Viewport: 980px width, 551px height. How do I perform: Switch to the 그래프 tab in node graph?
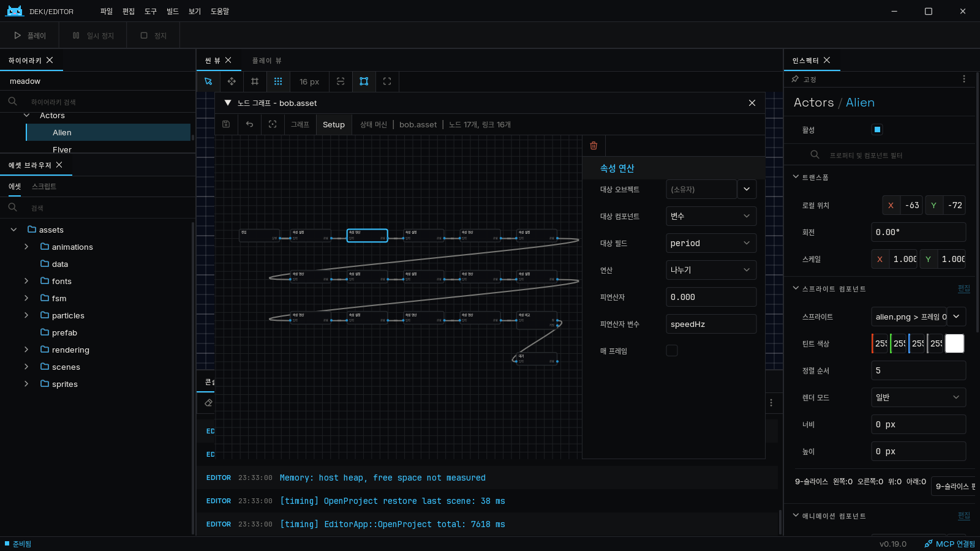(300, 124)
